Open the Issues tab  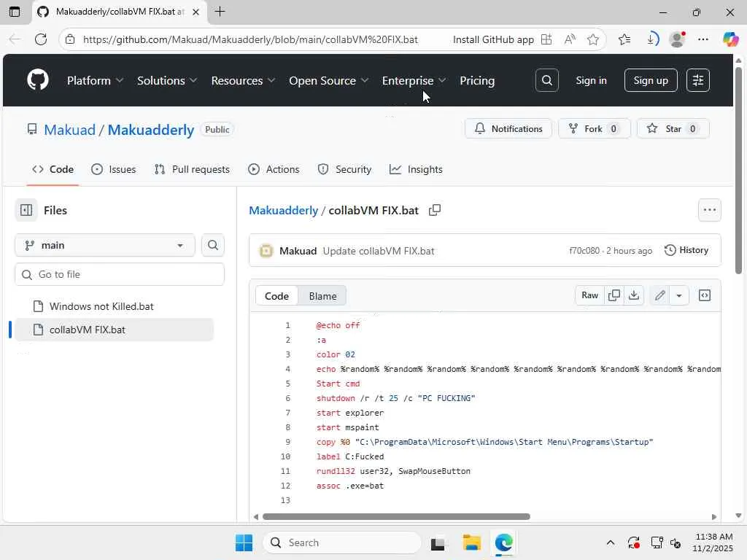(114, 169)
